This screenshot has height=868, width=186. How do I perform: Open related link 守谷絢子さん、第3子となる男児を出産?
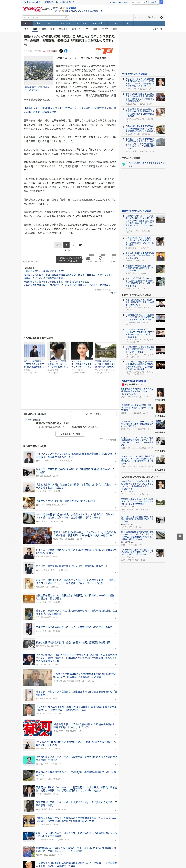(56, 282)
